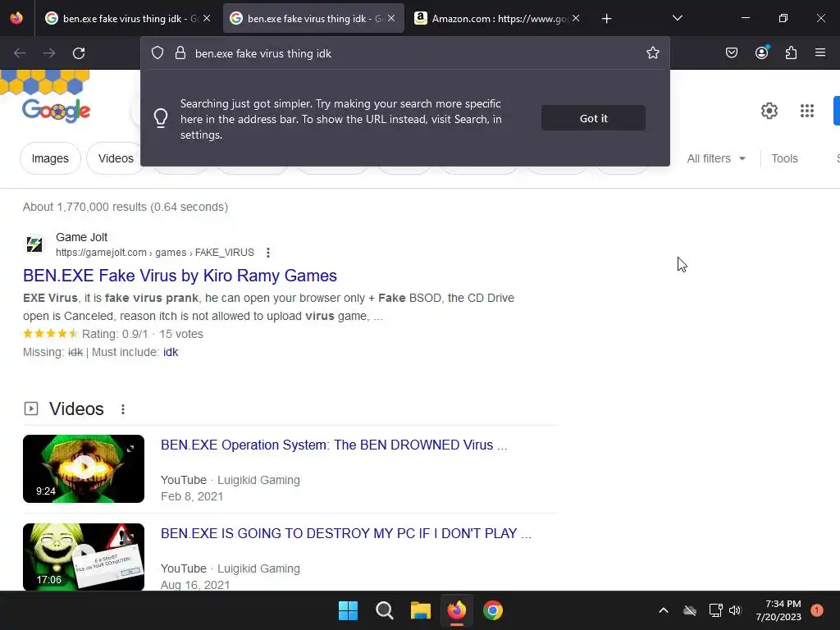Open File Explorer from the taskbar
Viewport: 840px width, 630px height.
click(x=421, y=610)
